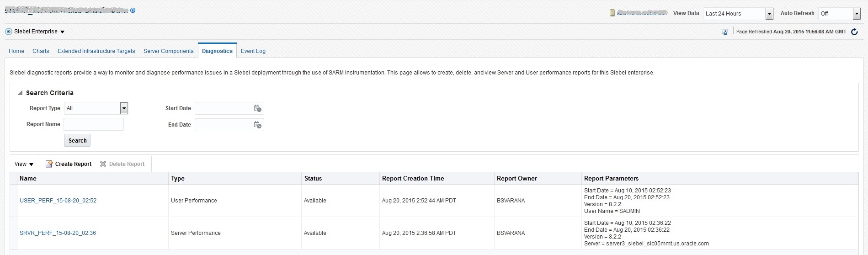Switch to the Home tab

[16, 51]
